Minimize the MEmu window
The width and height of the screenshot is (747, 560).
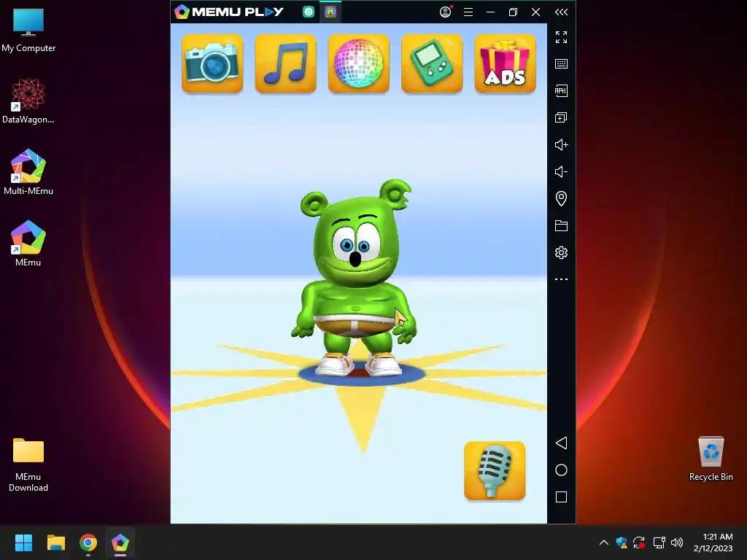point(491,12)
